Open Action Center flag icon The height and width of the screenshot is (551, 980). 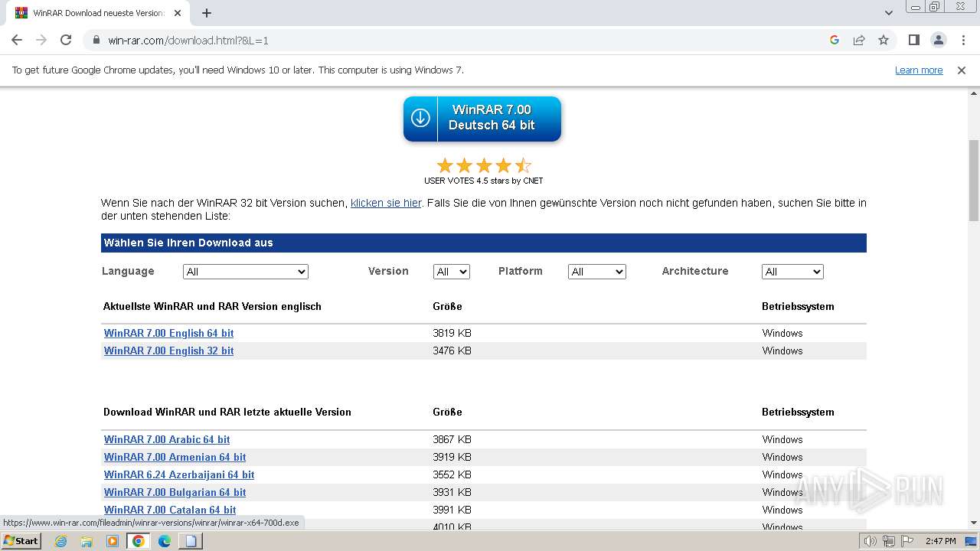907,541
